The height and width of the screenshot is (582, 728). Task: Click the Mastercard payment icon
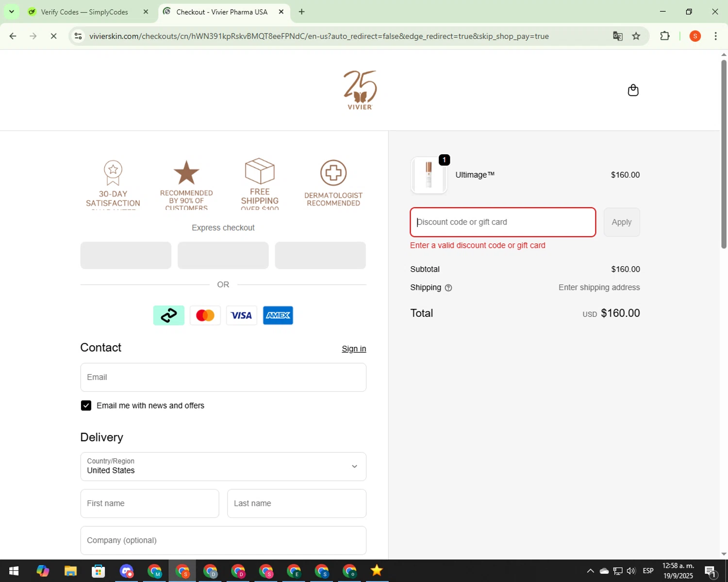205,315
